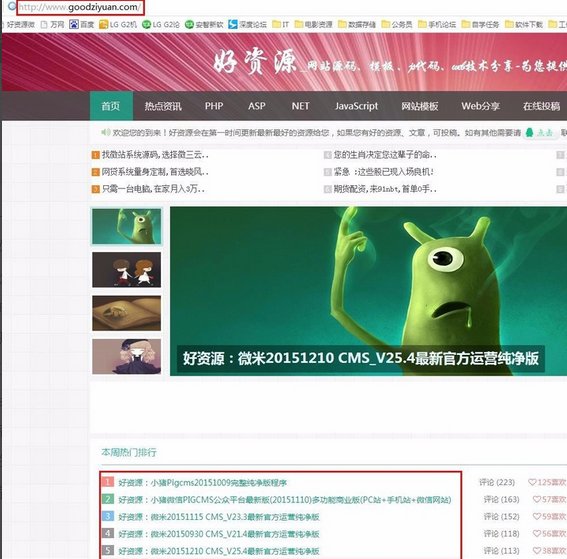Select the anime girl slide thumbnail
Image resolution: width=567 pixels, height=559 pixels.
click(127, 357)
